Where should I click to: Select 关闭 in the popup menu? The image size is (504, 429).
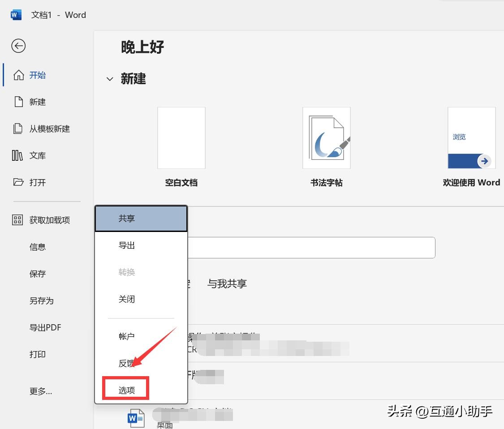[127, 299]
